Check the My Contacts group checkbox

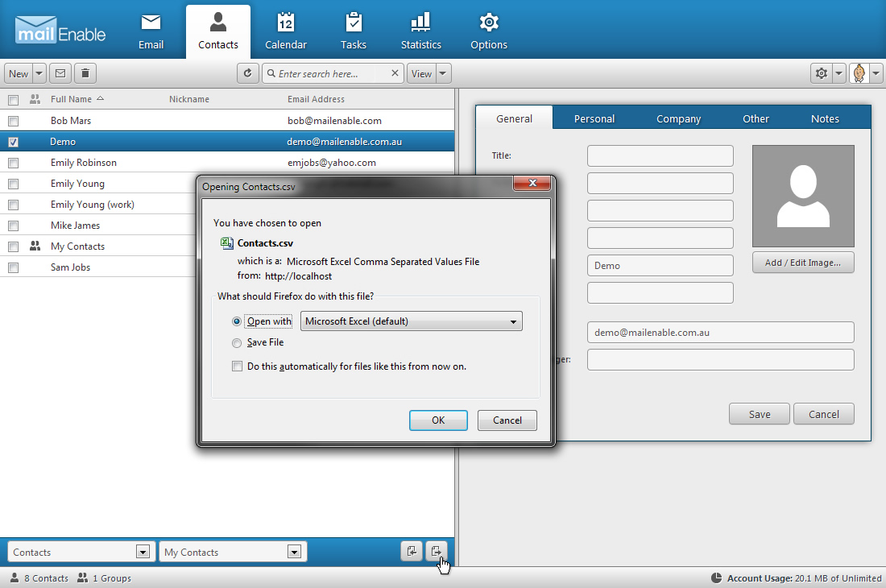[x=14, y=246]
